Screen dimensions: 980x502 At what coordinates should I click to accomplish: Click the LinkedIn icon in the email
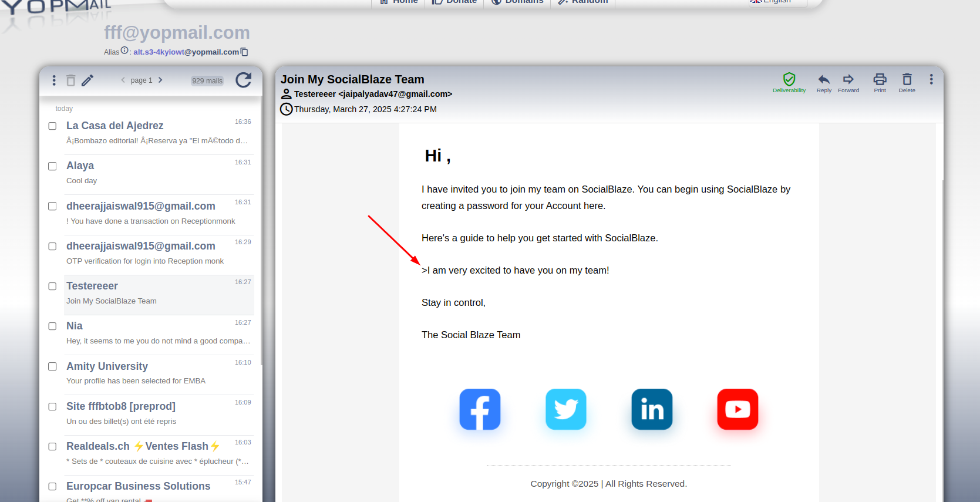point(652,409)
